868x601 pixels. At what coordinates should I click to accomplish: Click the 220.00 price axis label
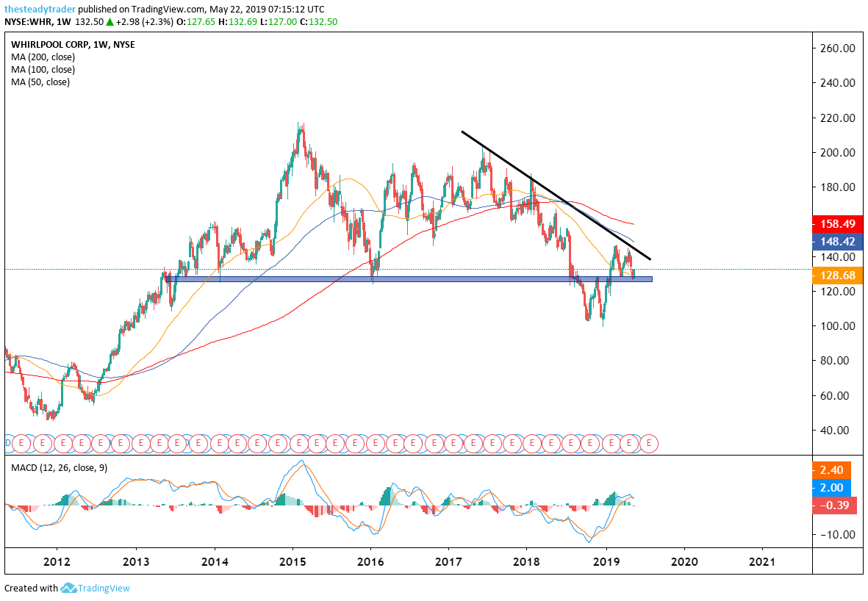point(838,118)
